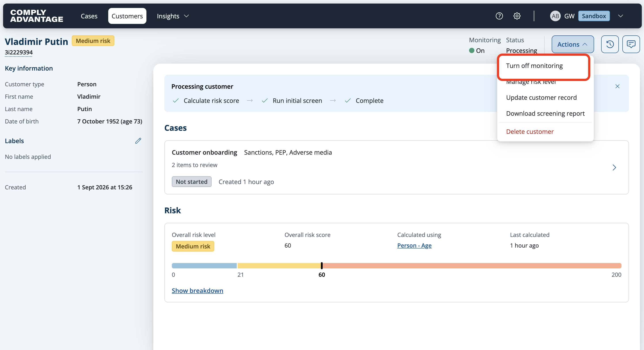Screen dimensions: 644x350
Task: Choose Download screening report
Action: [545, 113]
